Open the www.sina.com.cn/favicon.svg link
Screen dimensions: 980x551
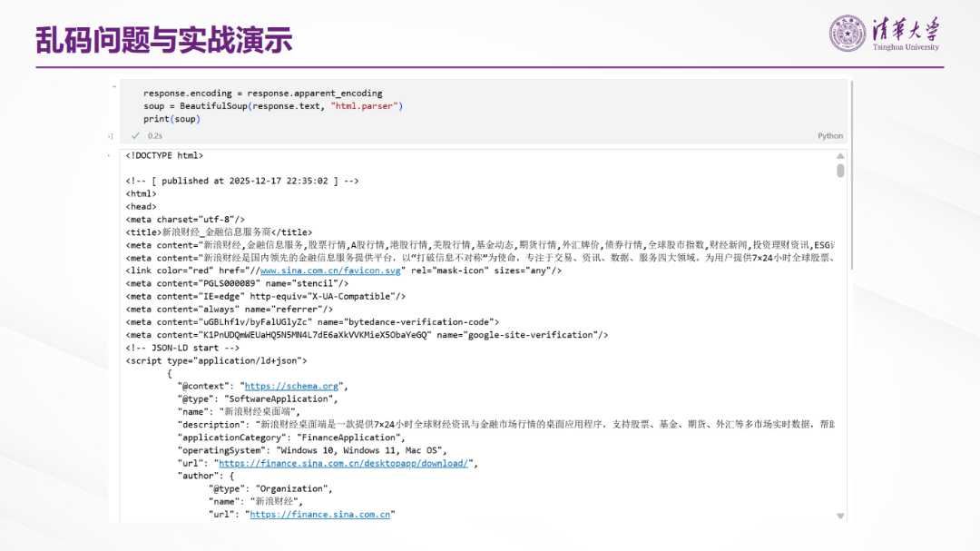coord(330,271)
